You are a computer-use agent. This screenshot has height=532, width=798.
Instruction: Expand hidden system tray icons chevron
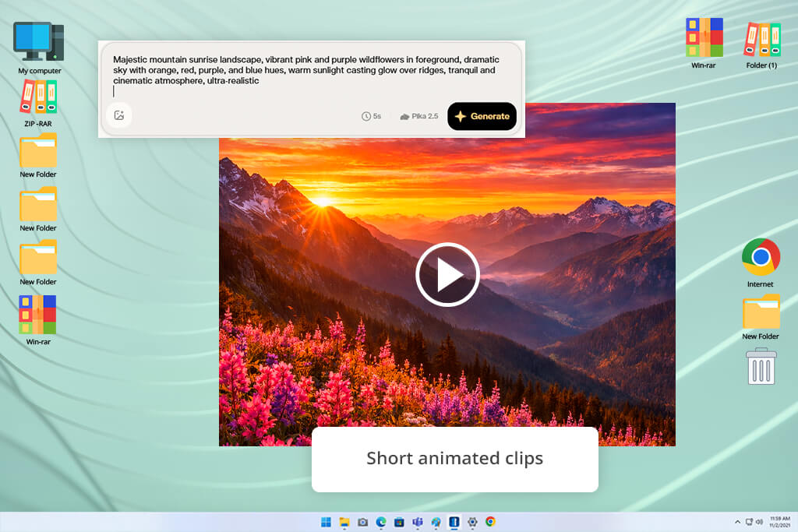tap(737, 522)
